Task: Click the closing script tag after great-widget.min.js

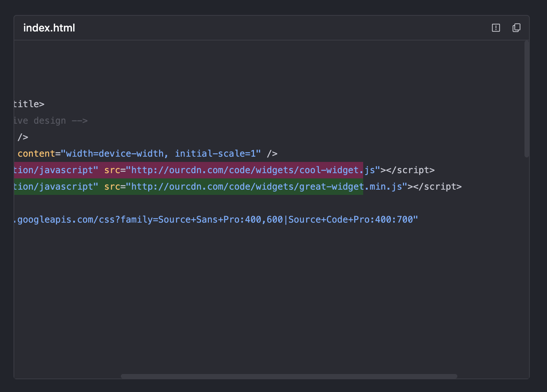Action: pyautogui.click(x=437, y=187)
